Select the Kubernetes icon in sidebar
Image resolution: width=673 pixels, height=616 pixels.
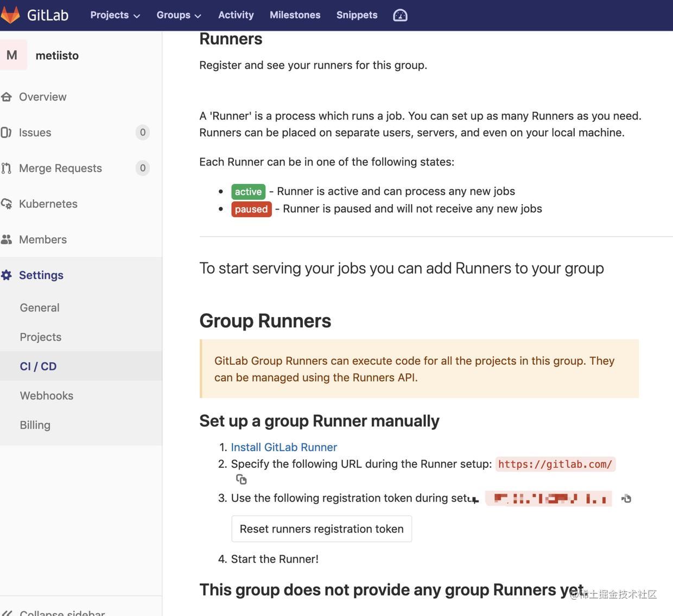[7, 204]
